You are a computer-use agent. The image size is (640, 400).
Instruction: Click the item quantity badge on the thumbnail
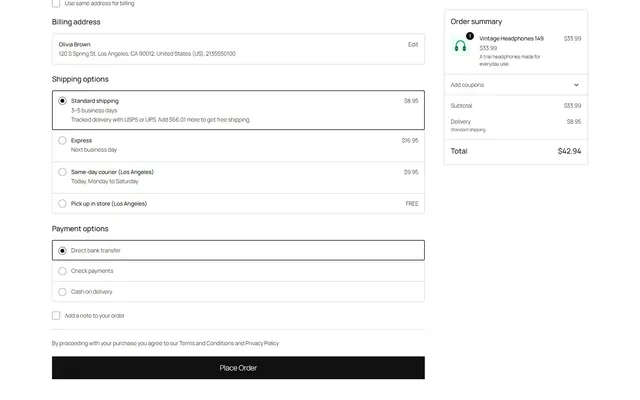click(x=470, y=36)
